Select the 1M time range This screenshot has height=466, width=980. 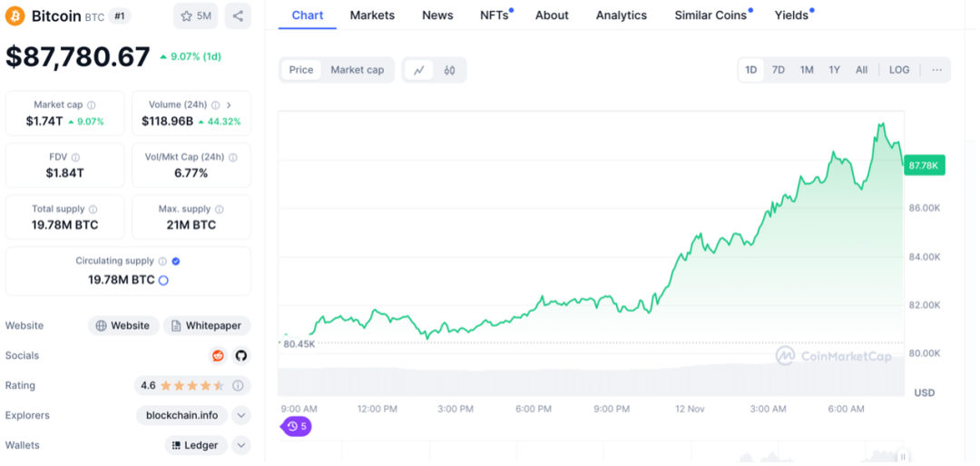(807, 70)
